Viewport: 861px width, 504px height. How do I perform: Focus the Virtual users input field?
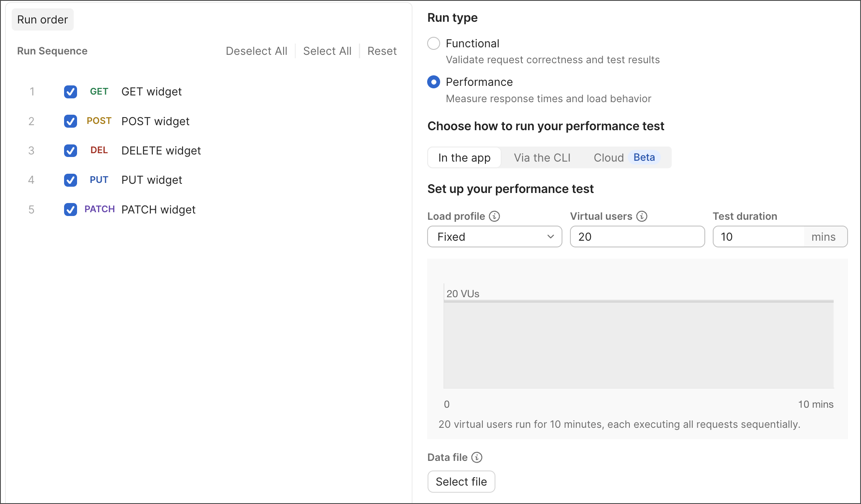coord(637,237)
